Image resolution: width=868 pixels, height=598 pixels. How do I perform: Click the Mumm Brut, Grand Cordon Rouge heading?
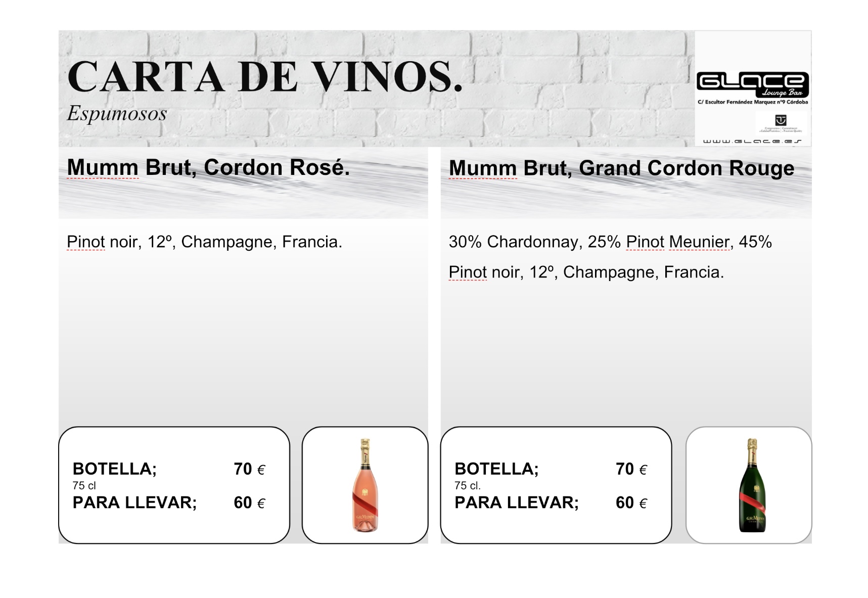click(x=621, y=169)
